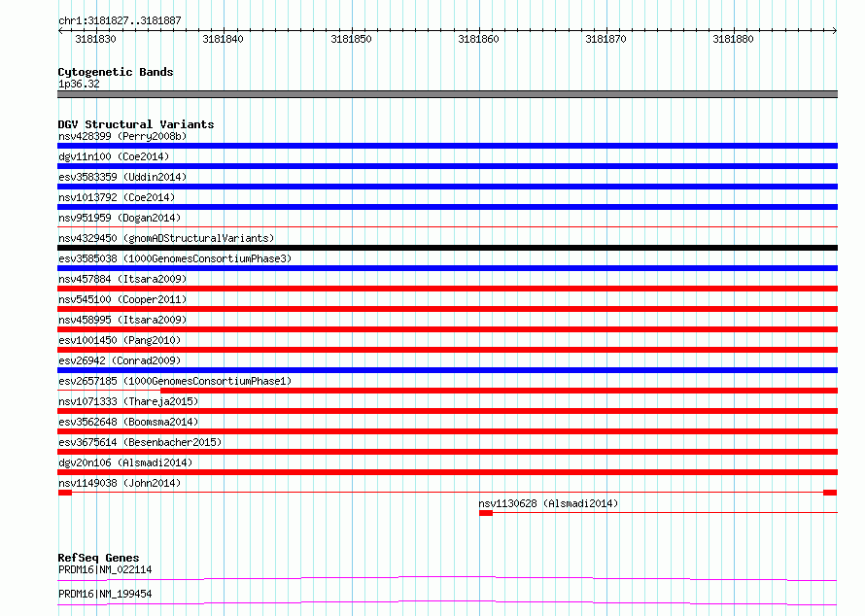Select the Cytogenetic Bands track title

click(116, 72)
